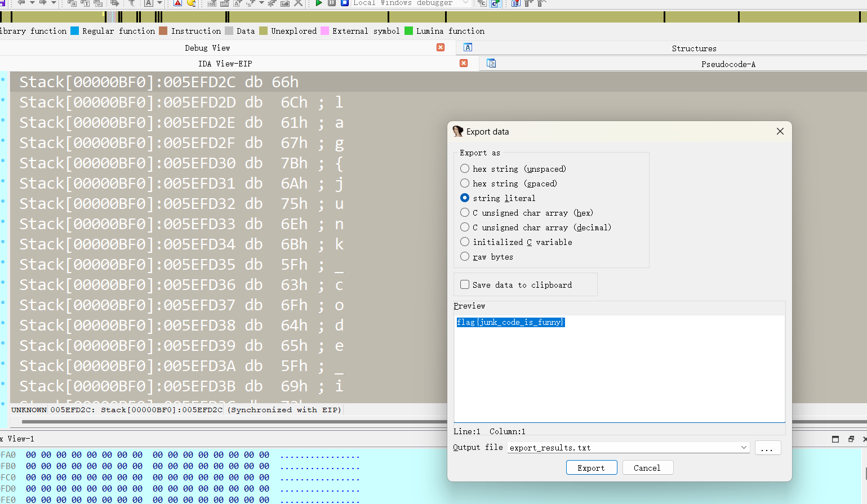Browse for output file with ... button
867x504 pixels.
point(767,448)
